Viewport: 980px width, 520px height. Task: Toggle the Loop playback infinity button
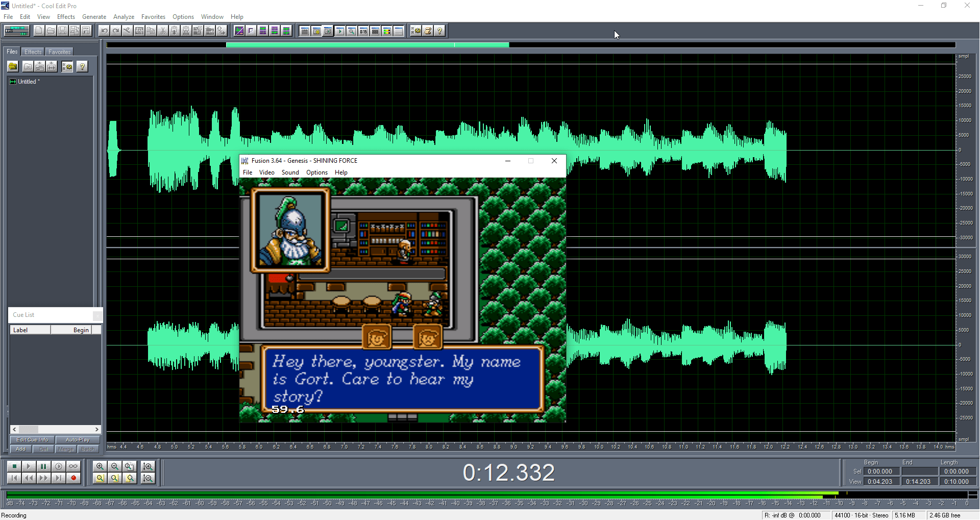pyautogui.click(x=73, y=466)
